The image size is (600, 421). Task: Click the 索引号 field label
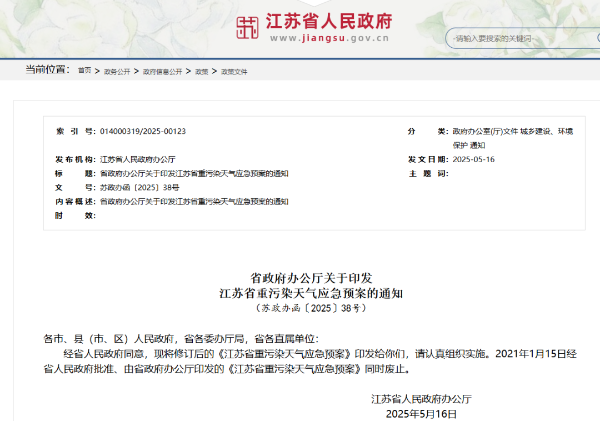pos(75,131)
